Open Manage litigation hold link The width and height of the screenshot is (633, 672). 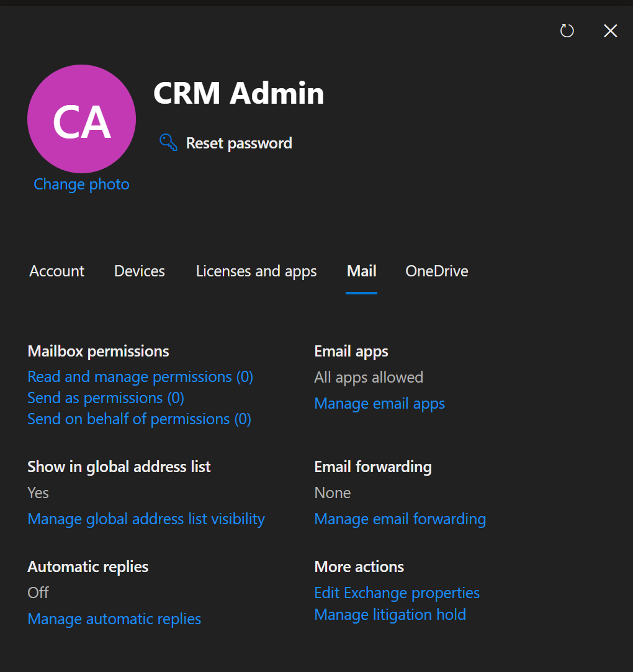point(390,615)
